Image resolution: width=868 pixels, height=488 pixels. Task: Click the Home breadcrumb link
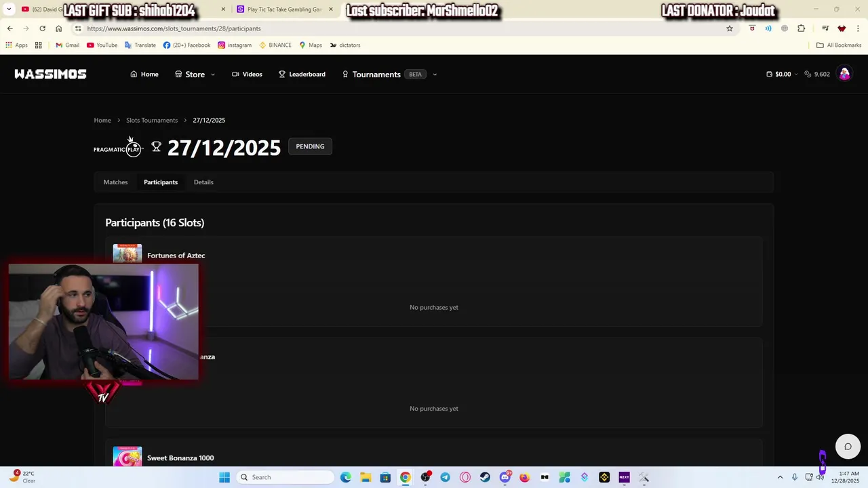pyautogui.click(x=102, y=120)
